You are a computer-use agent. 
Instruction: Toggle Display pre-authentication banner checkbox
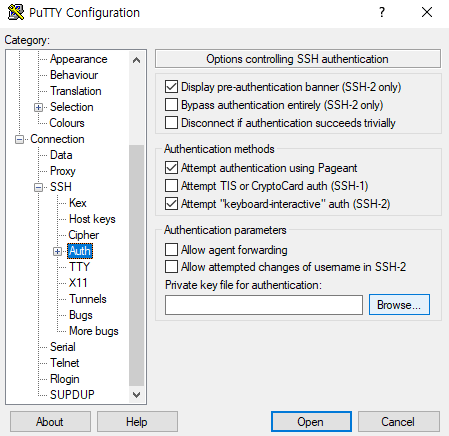171,87
